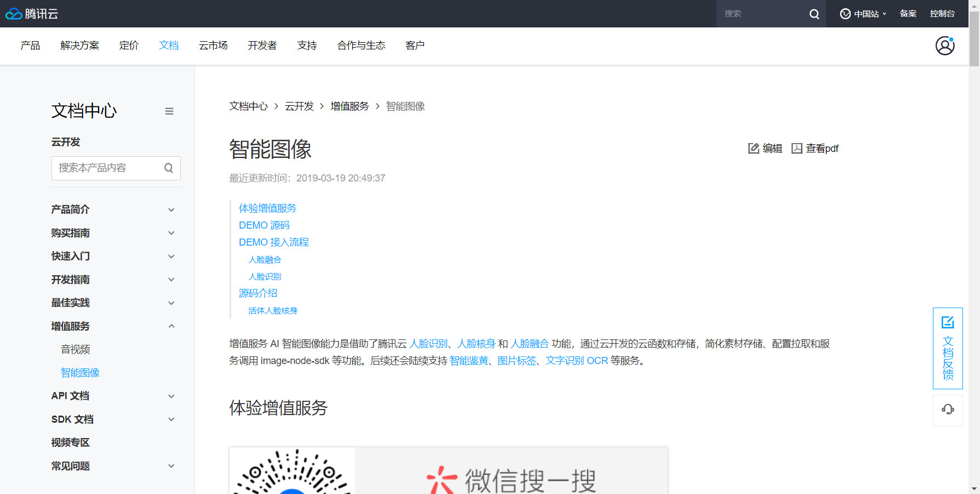Image resolution: width=980 pixels, height=494 pixels.
Task: Click the page vertical scrollbar thumb
Action: click(x=975, y=38)
